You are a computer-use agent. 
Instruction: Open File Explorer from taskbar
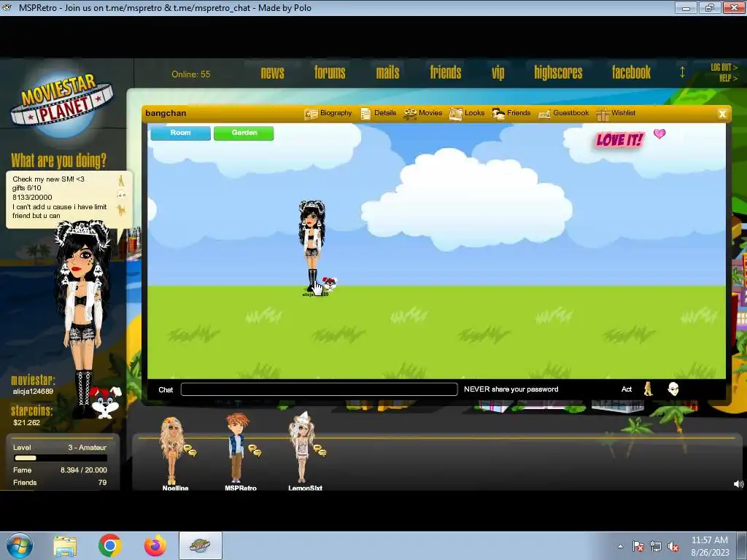tap(65, 546)
